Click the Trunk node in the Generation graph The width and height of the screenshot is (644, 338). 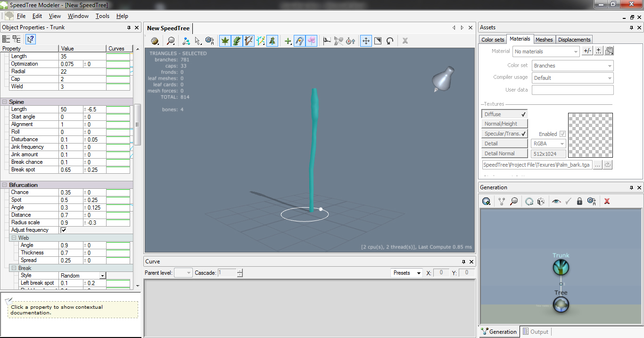[561, 268]
